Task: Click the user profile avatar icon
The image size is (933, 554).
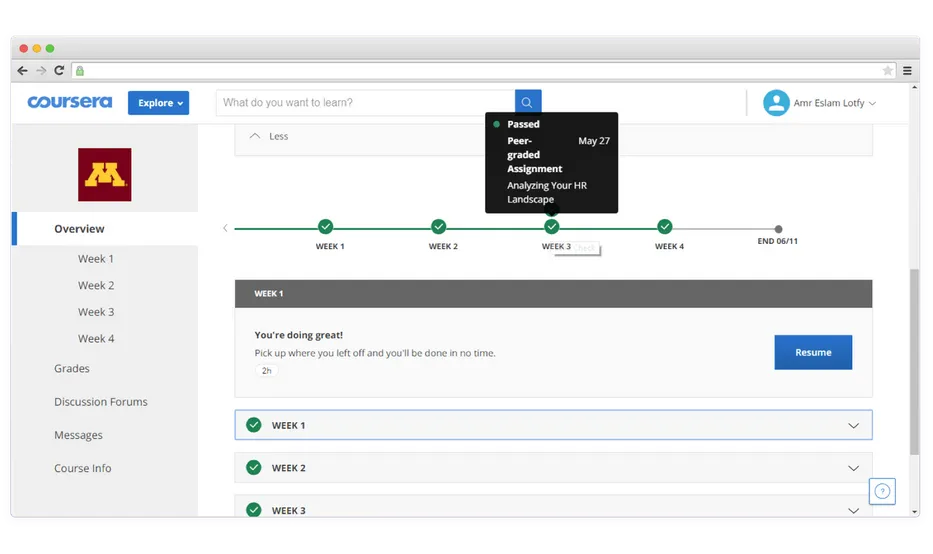Action: pos(776,103)
